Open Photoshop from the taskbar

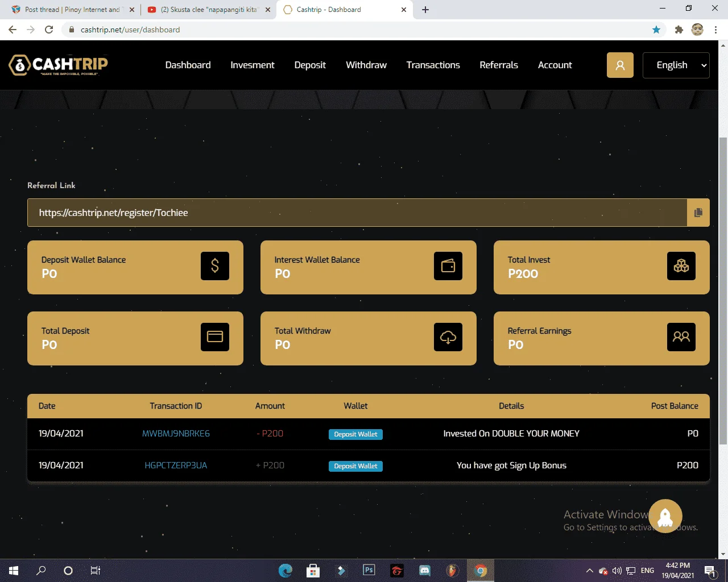coord(369,571)
